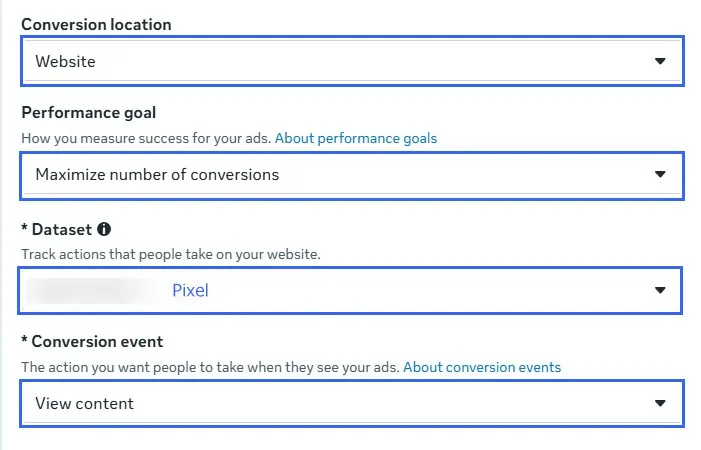Viewport: 701px width, 450px height.
Task: Click the Performance goal heading label
Action: [89, 113]
